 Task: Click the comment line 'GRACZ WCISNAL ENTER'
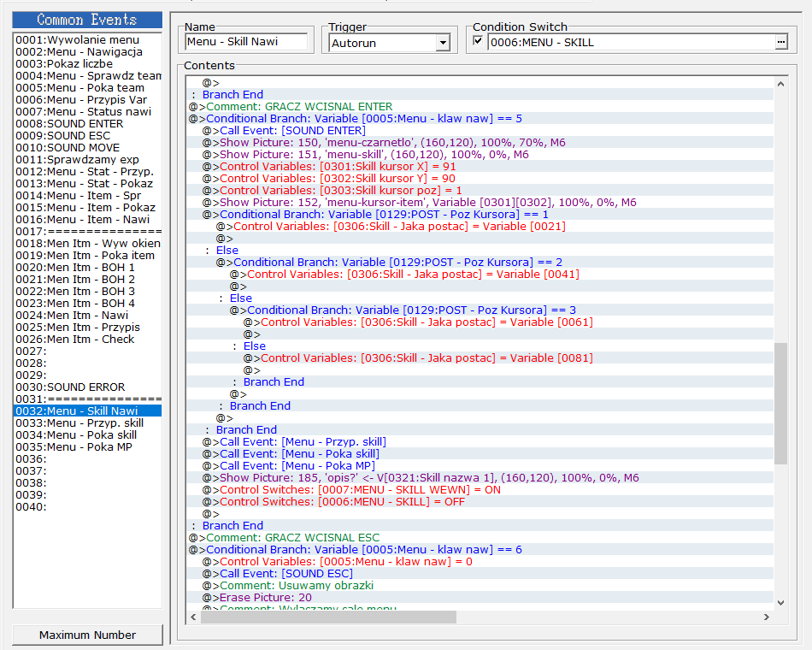pos(480,107)
